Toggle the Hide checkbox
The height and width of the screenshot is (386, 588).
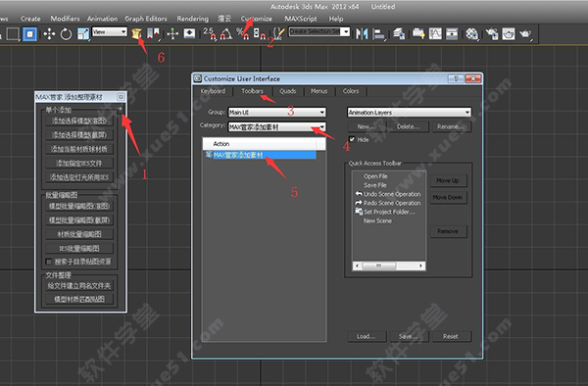pos(352,139)
